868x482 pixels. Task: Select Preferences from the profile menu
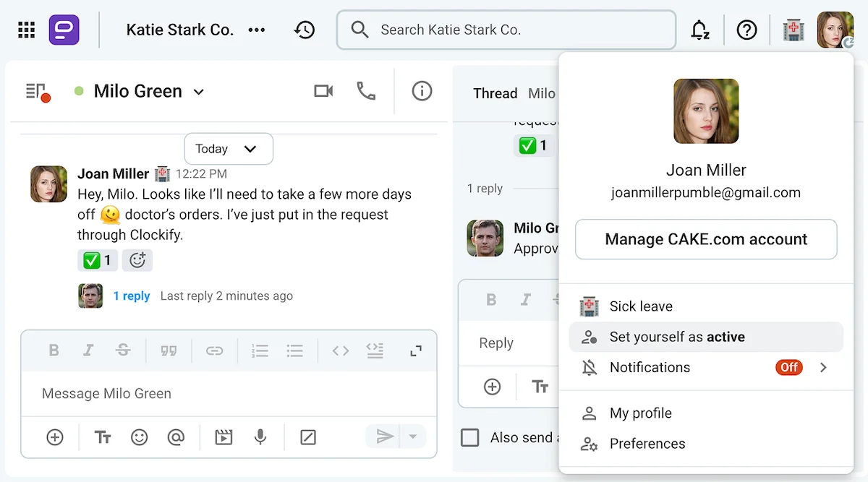(647, 444)
